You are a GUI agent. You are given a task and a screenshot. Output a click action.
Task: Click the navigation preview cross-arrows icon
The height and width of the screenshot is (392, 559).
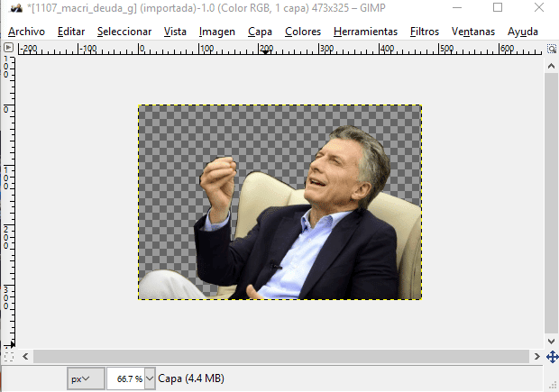551,357
